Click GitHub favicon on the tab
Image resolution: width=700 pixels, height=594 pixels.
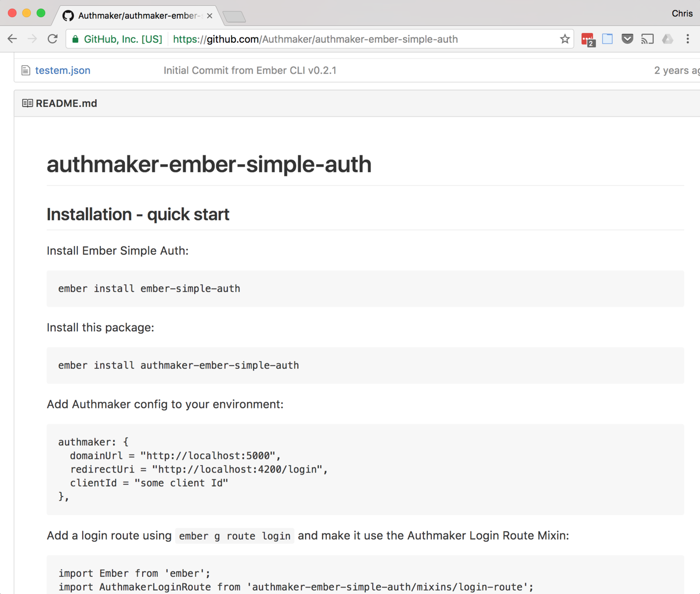coord(68,16)
